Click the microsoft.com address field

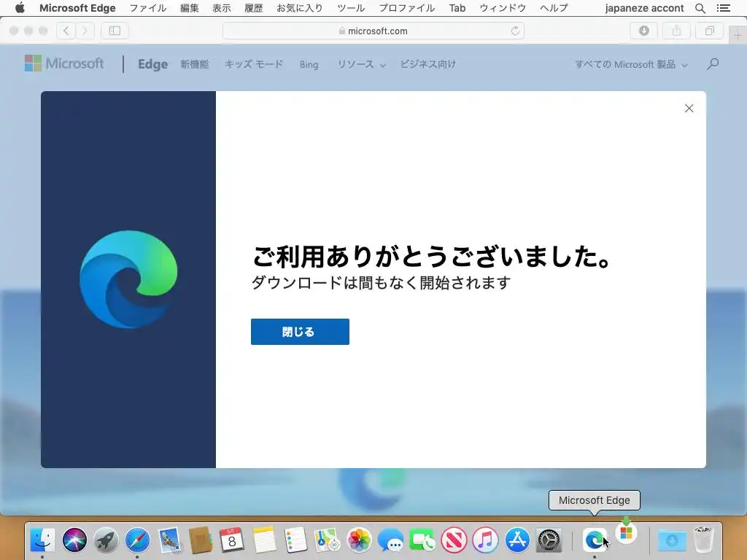(373, 31)
